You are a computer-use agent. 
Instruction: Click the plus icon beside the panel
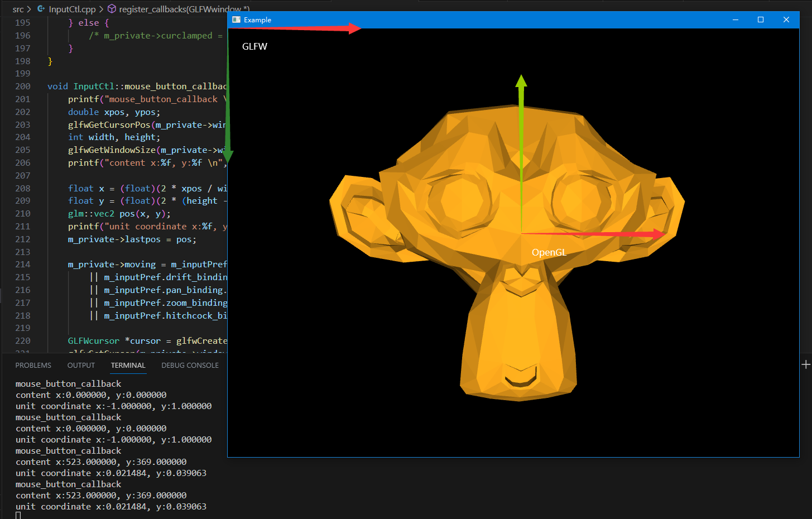(x=806, y=364)
